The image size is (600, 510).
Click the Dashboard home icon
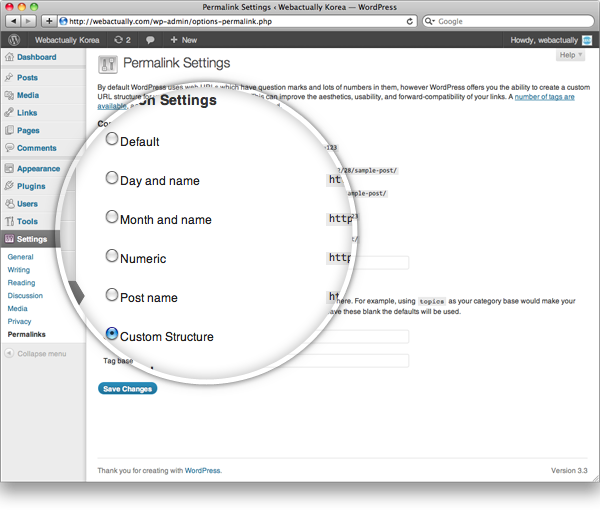point(9,57)
